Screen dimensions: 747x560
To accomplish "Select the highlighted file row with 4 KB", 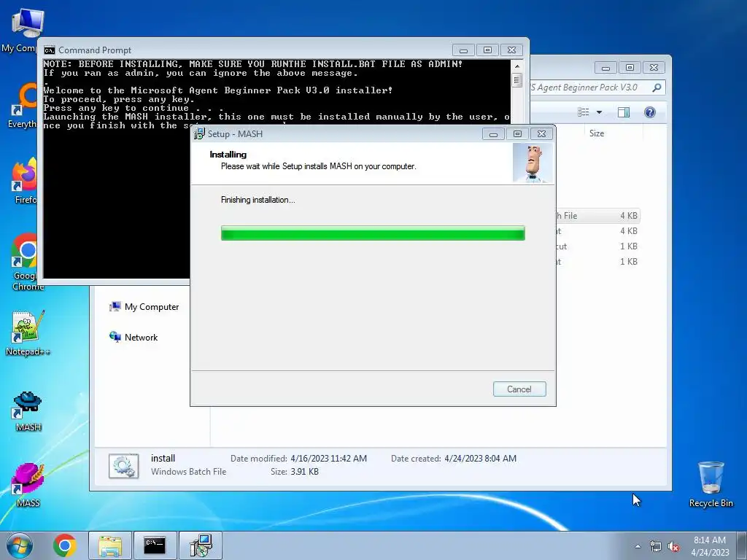I will click(x=597, y=216).
